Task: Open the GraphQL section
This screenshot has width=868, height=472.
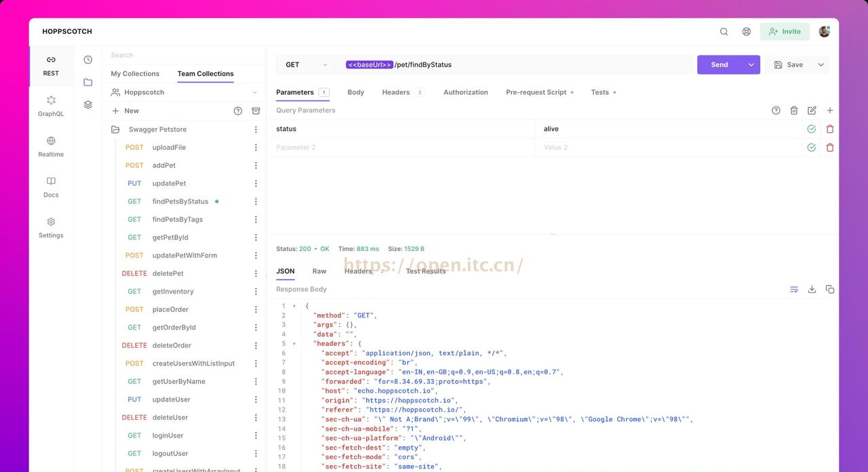Action: point(51,106)
